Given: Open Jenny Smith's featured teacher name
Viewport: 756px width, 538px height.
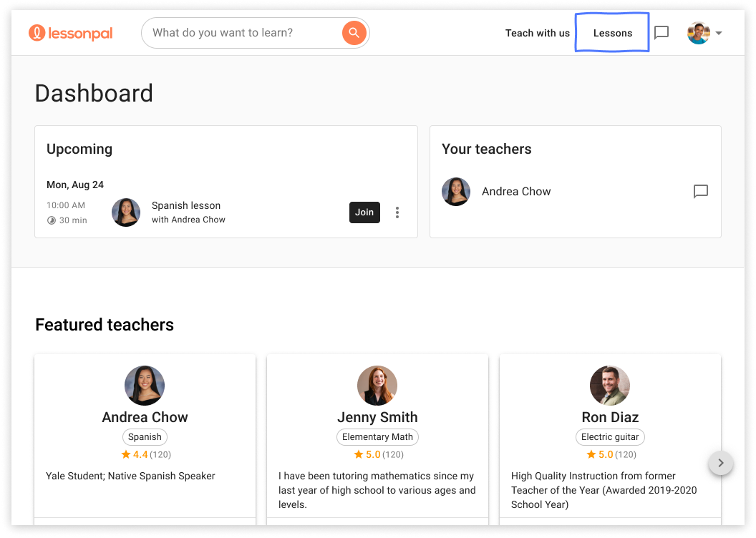Looking at the screenshot, I should 377,417.
